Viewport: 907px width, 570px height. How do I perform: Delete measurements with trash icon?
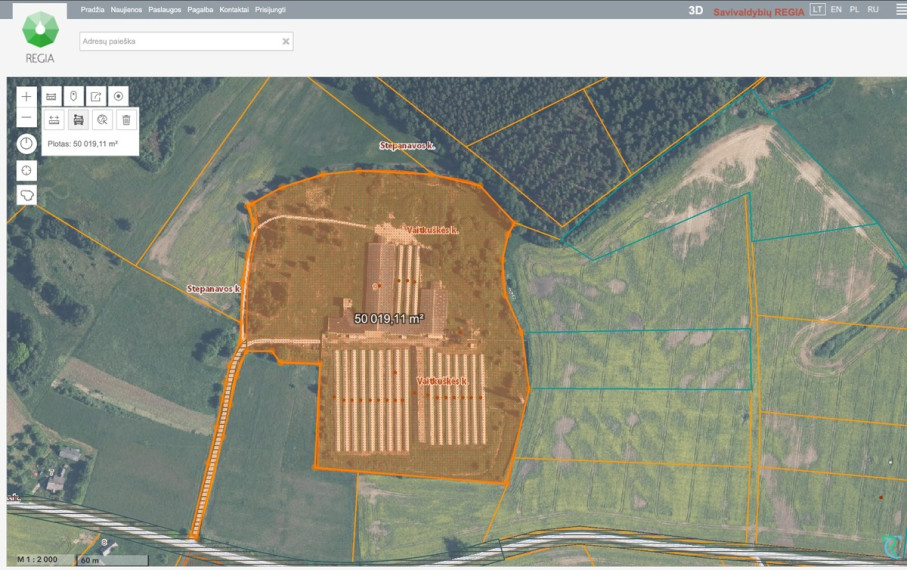[126, 120]
